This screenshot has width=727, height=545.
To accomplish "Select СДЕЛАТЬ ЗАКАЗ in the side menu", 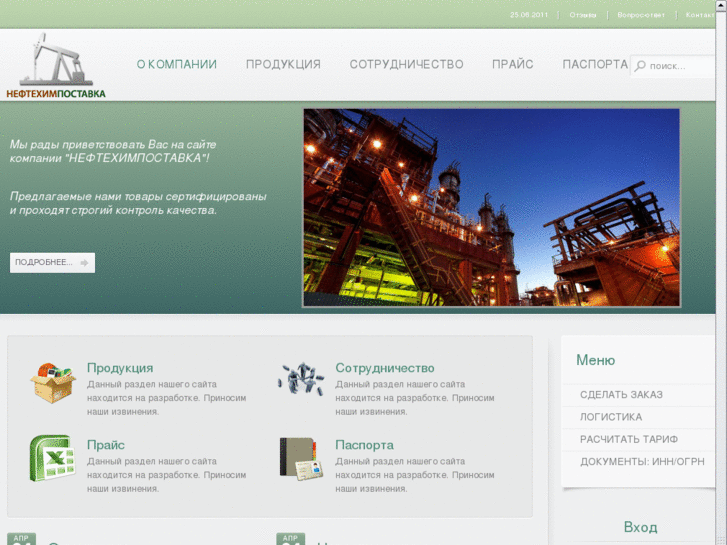I will coord(621,395).
